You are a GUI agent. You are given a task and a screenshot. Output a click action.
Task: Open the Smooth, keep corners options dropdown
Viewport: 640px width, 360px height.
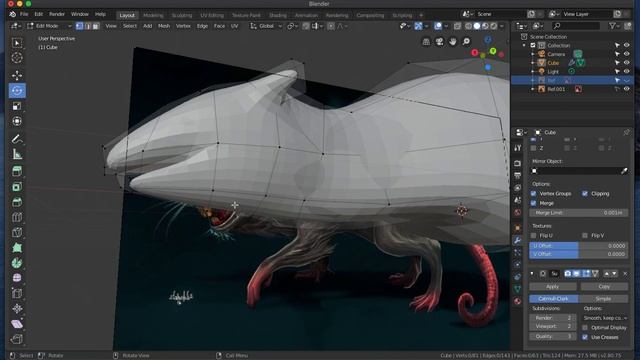point(605,318)
